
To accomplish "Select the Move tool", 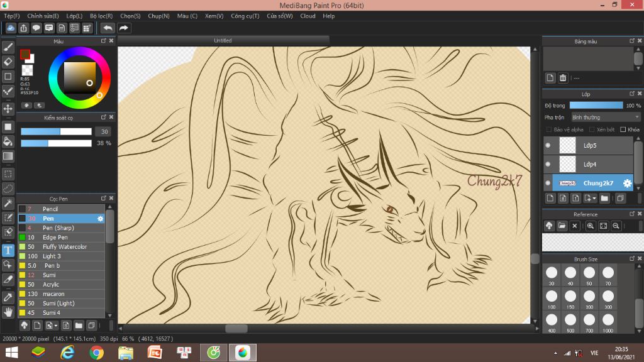I will click(x=8, y=109).
